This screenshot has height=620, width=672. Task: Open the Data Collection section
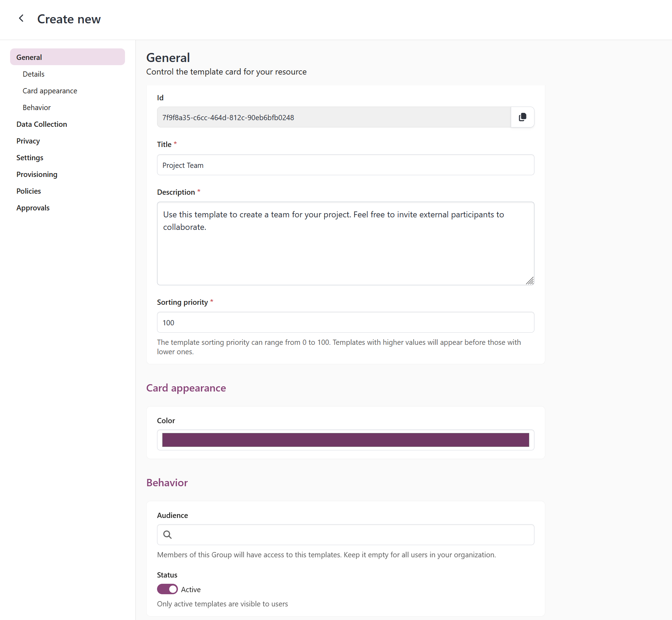(x=41, y=124)
